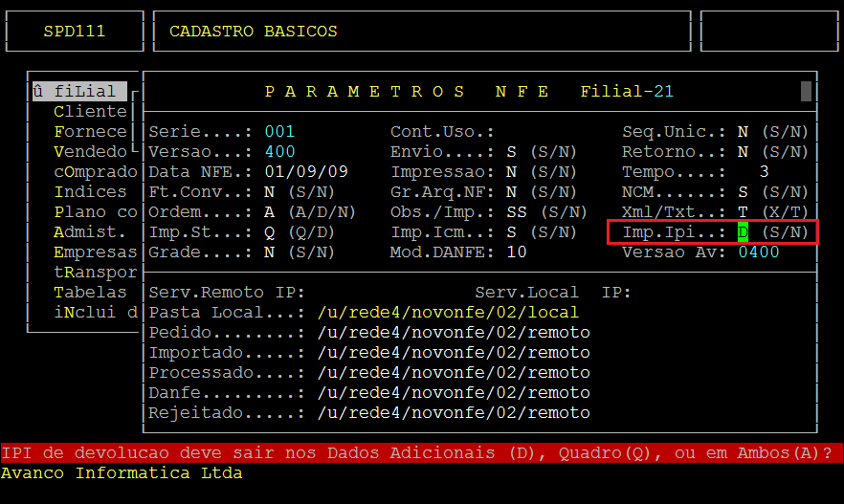Toggle the NCM S/N value
This screenshot has height=504, width=844.
(x=743, y=192)
